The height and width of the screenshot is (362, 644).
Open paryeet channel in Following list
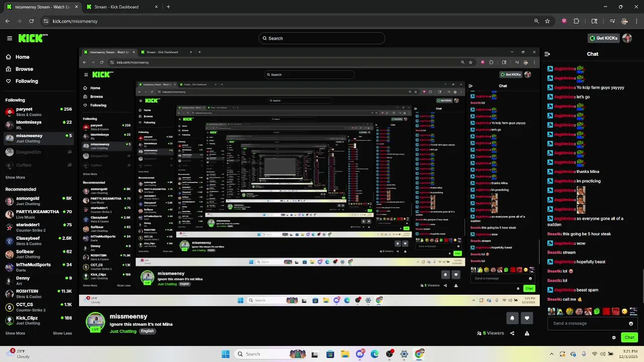[x=38, y=112]
